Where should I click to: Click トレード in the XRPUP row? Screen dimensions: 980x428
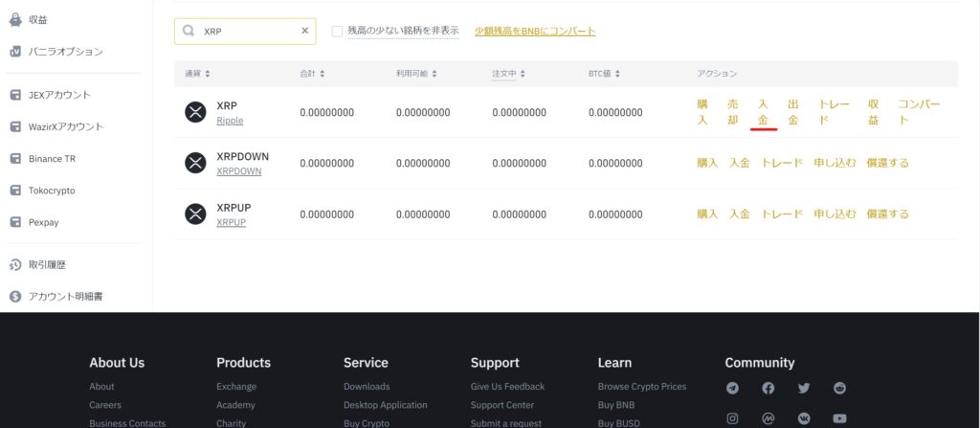782,214
